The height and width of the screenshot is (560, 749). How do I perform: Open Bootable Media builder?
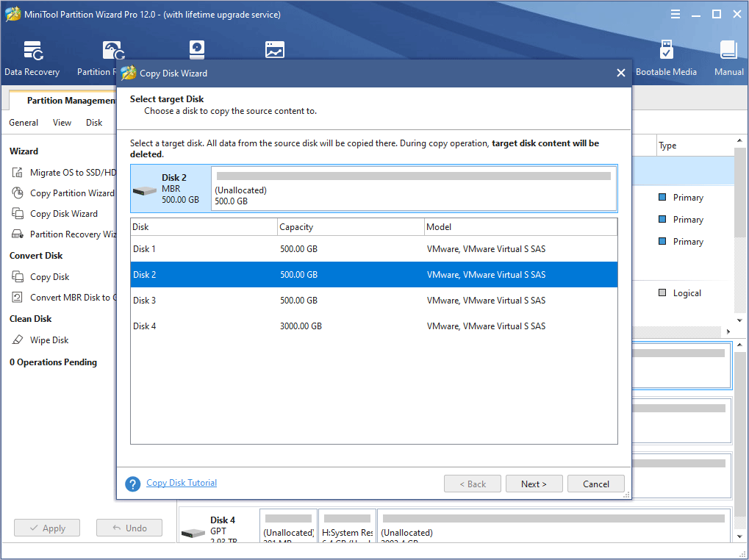point(666,58)
